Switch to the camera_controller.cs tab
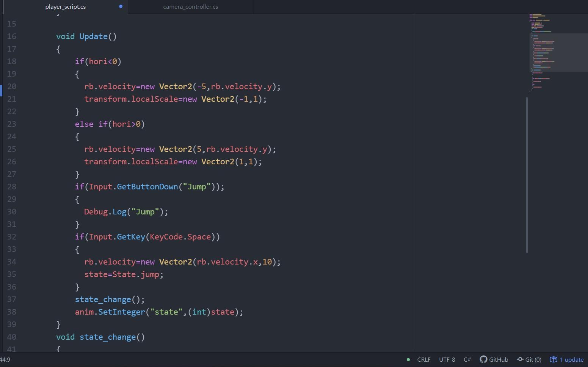The height and width of the screenshot is (367, 588). click(x=190, y=6)
